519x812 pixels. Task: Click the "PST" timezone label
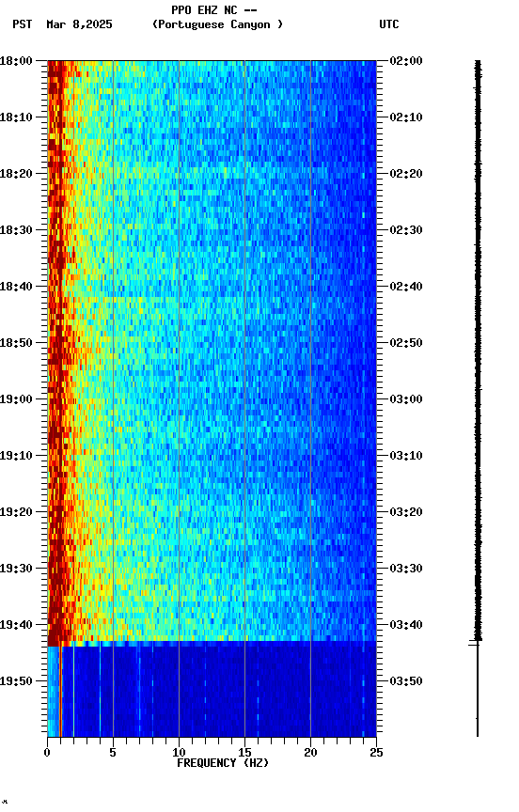[x=23, y=24]
